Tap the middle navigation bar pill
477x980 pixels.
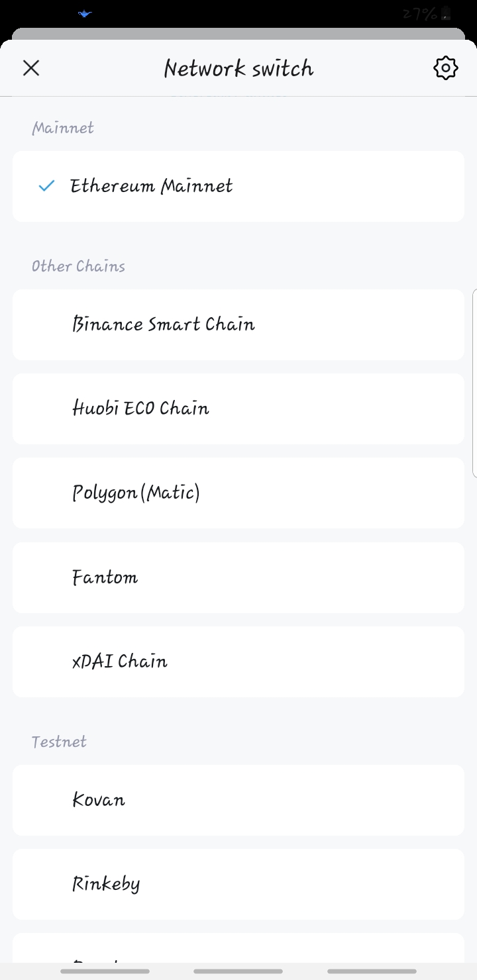(x=238, y=971)
